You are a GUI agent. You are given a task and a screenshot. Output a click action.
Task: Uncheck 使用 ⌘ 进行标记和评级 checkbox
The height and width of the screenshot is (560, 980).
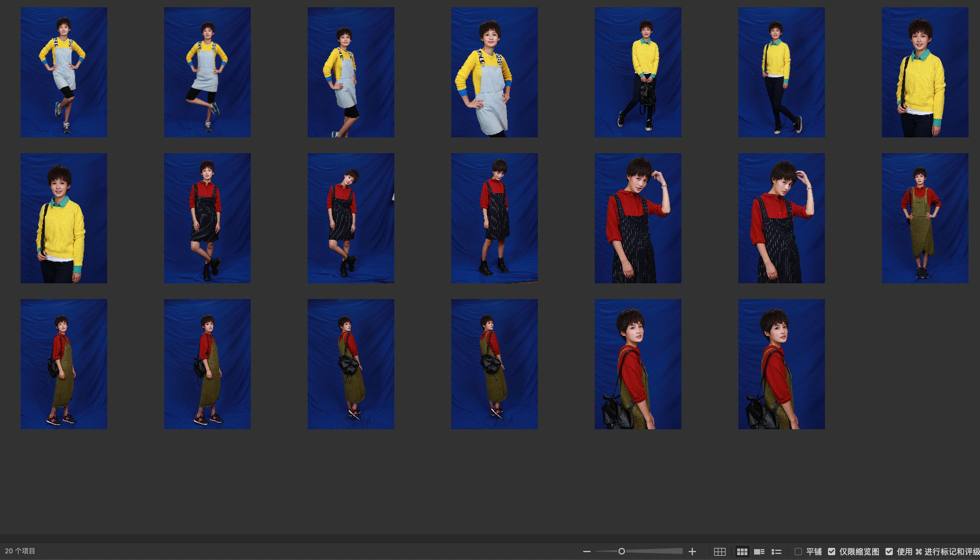(889, 552)
